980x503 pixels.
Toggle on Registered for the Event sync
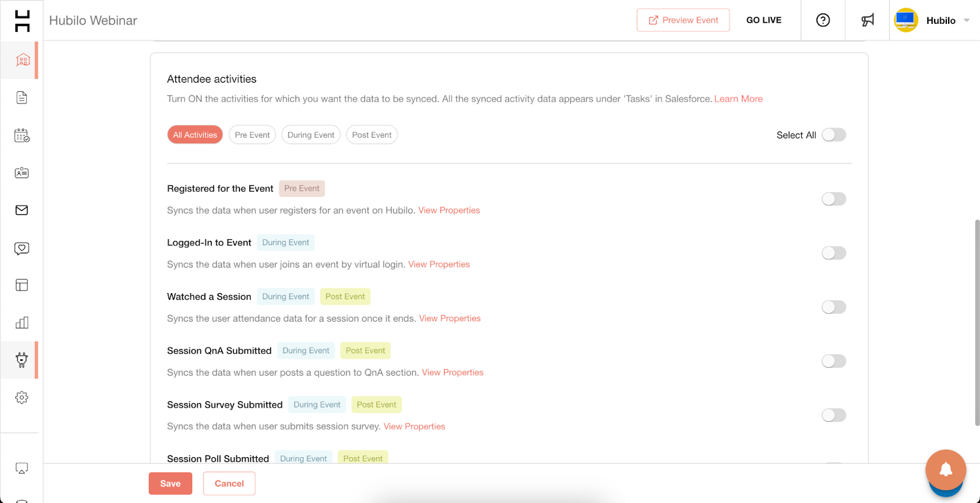point(834,199)
